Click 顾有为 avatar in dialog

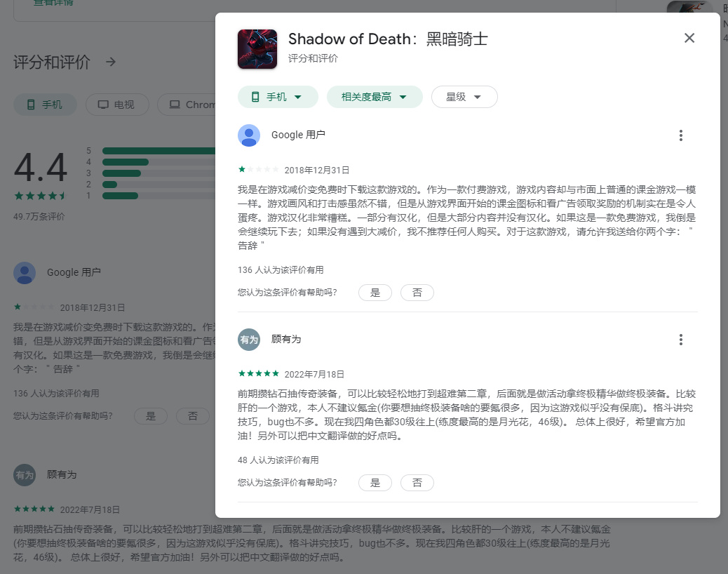tap(249, 340)
